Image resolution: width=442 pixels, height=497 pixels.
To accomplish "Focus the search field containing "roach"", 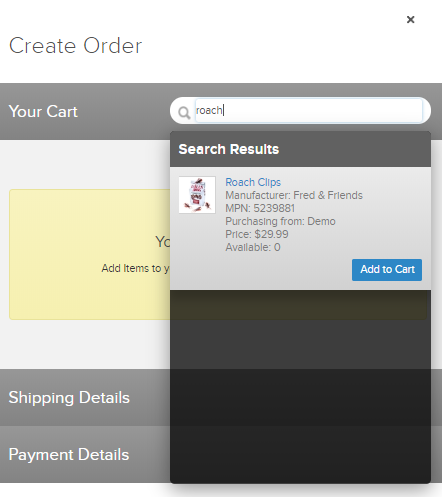I will [309, 110].
